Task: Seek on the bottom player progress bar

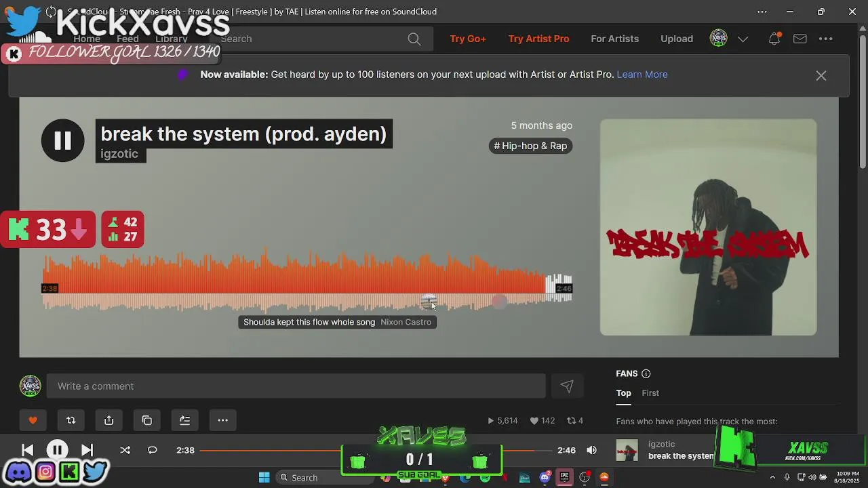Action: 376,450
